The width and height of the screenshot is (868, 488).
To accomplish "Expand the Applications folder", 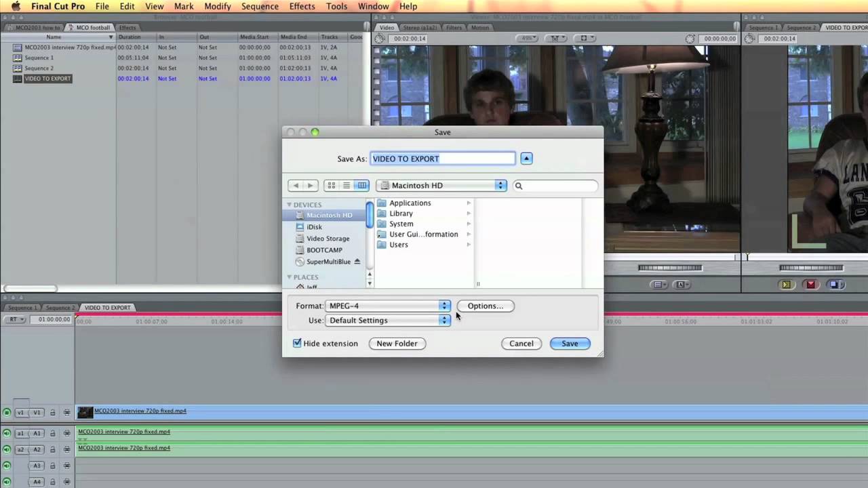I will [x=469, y=203].
